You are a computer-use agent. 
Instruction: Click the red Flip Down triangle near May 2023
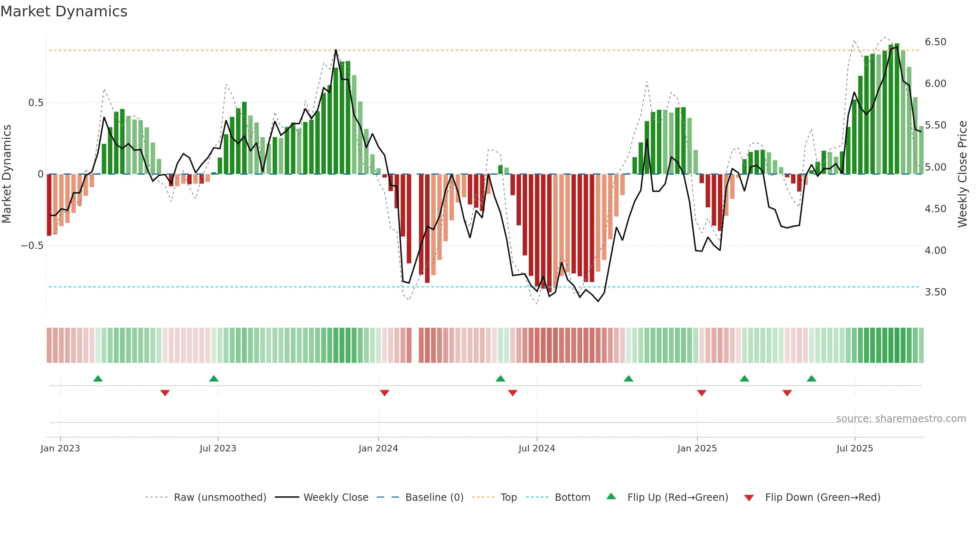pos(165,393)
